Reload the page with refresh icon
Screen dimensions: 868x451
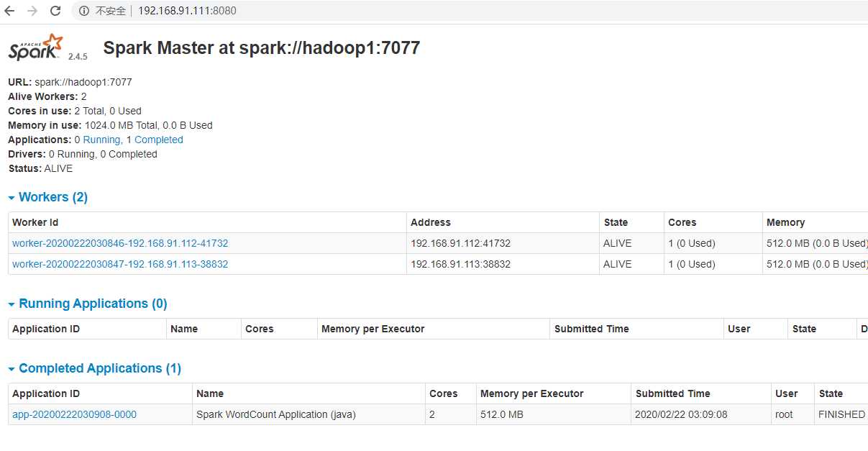55,11
